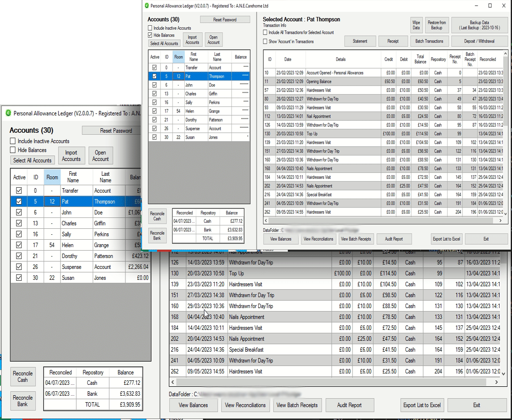Open the Statement for Pat Thompson
Screen dimensions: 512x420
coord(360,41)
